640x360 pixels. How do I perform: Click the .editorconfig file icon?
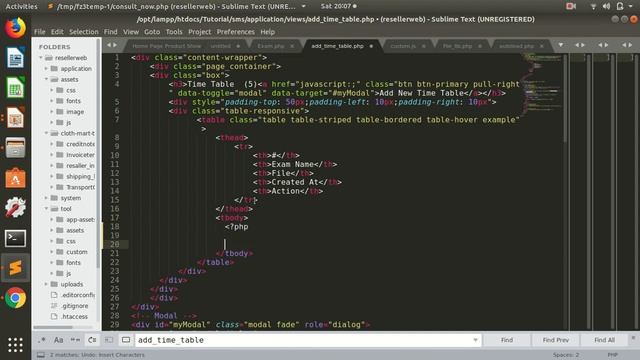54,295
